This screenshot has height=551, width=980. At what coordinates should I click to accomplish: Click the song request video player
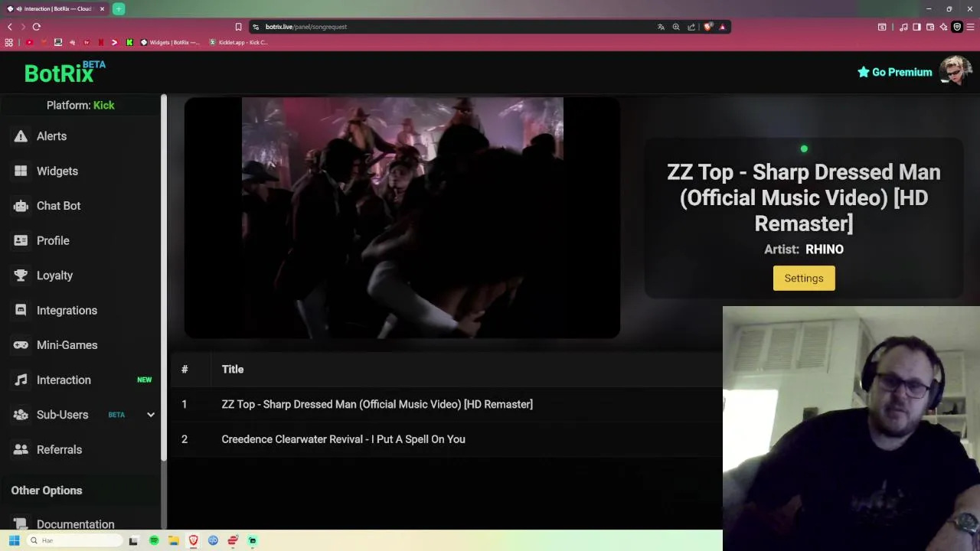point(402,217)
